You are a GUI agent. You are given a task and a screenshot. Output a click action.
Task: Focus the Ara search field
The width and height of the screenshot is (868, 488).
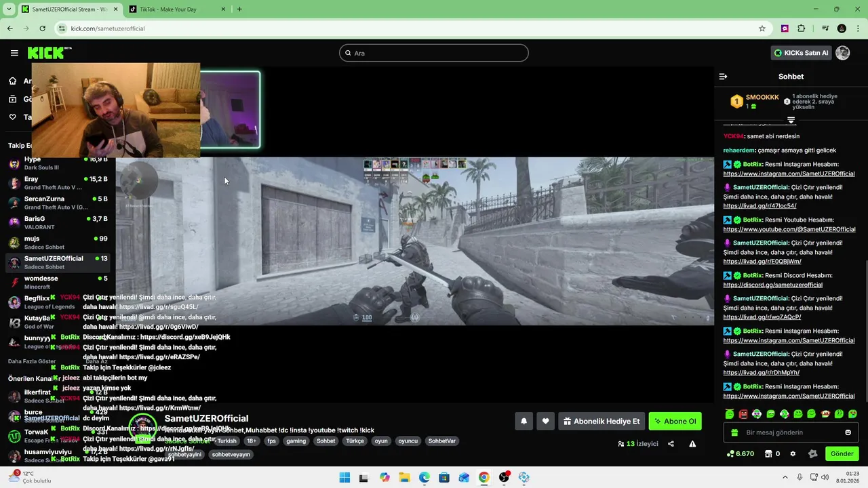(x=434, y=53)
